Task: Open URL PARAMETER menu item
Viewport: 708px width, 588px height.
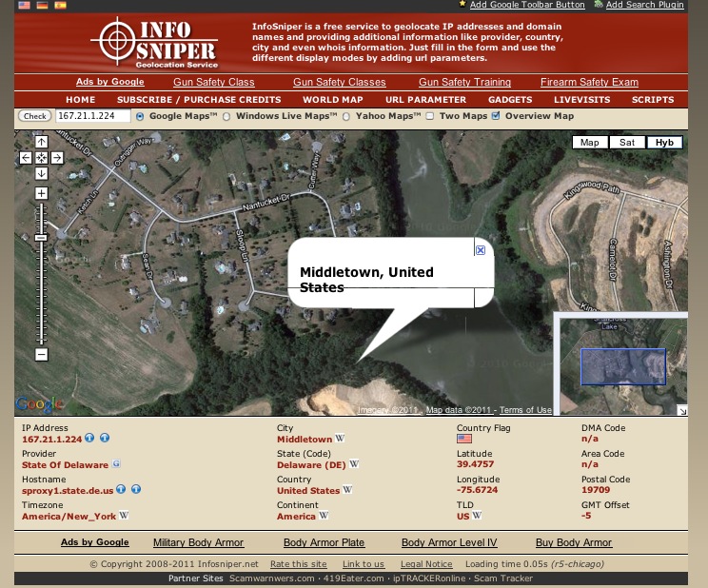Action: pos(425,100)
